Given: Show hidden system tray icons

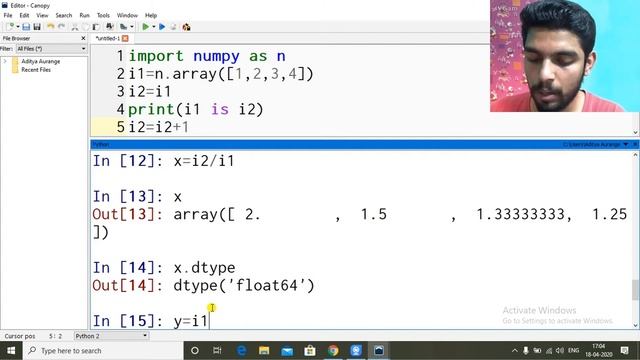Looking at the screenshot, I should click(x=515, y=351).
